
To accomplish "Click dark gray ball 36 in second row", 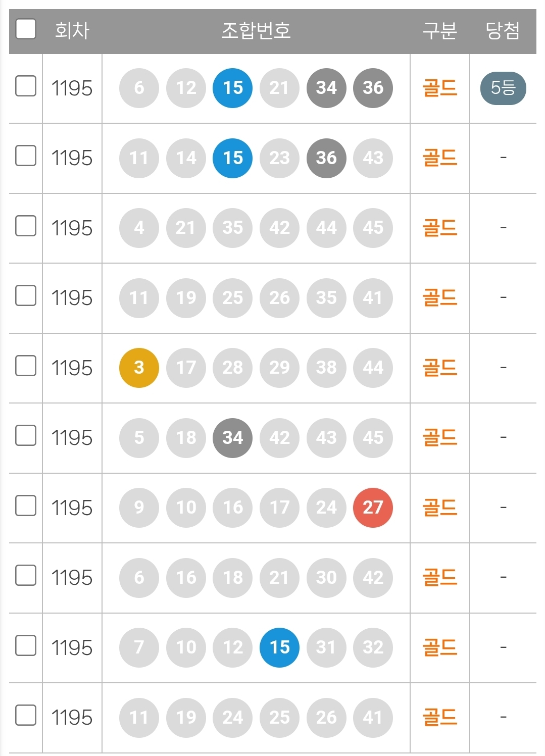I will [326, 158].
